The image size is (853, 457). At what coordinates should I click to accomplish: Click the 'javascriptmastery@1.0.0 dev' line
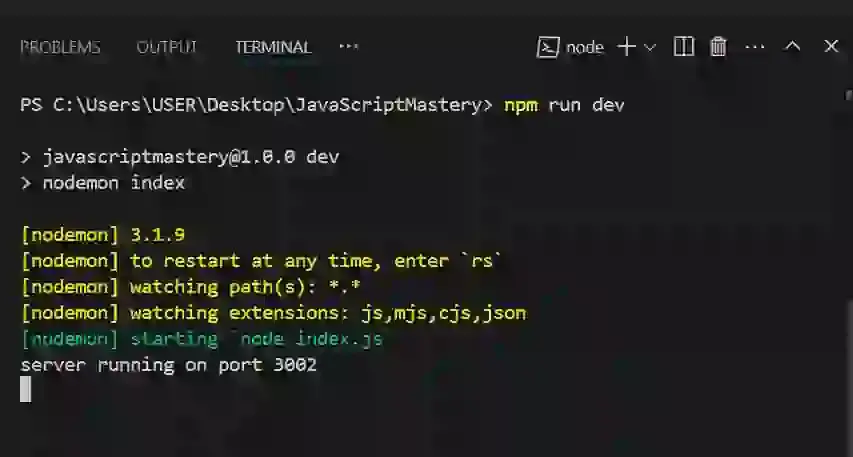(180, 157)
